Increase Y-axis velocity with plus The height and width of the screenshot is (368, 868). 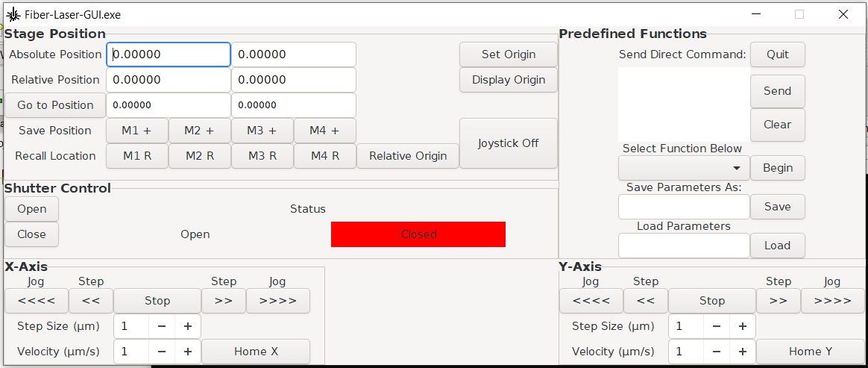point(743,352)
